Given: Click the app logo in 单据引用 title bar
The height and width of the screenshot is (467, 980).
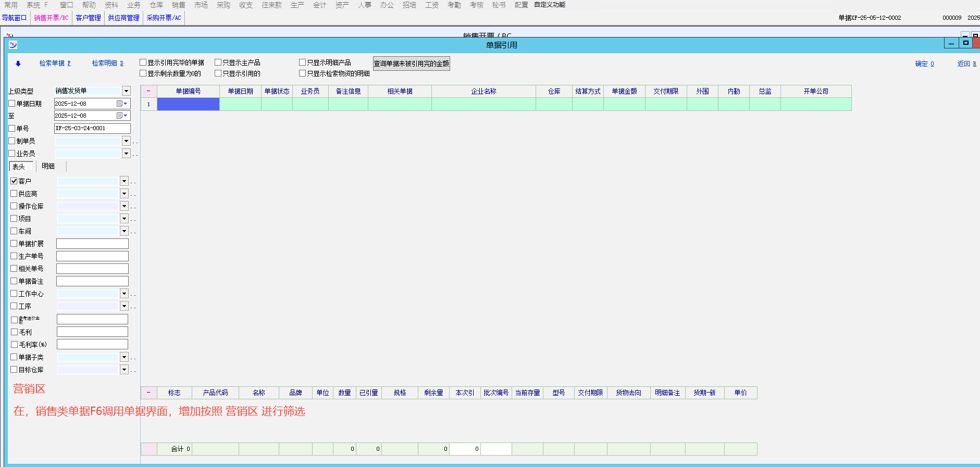Looking at the screenshot, I should click(x=13, y=45).
